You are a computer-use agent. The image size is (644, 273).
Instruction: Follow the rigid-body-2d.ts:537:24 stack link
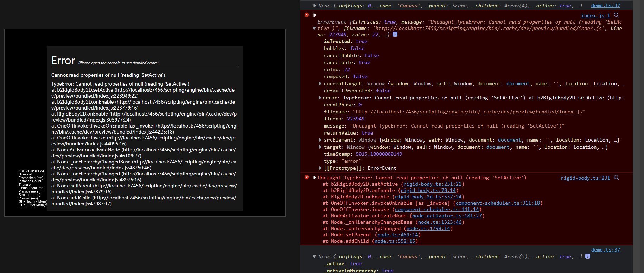tap(428, 197)
